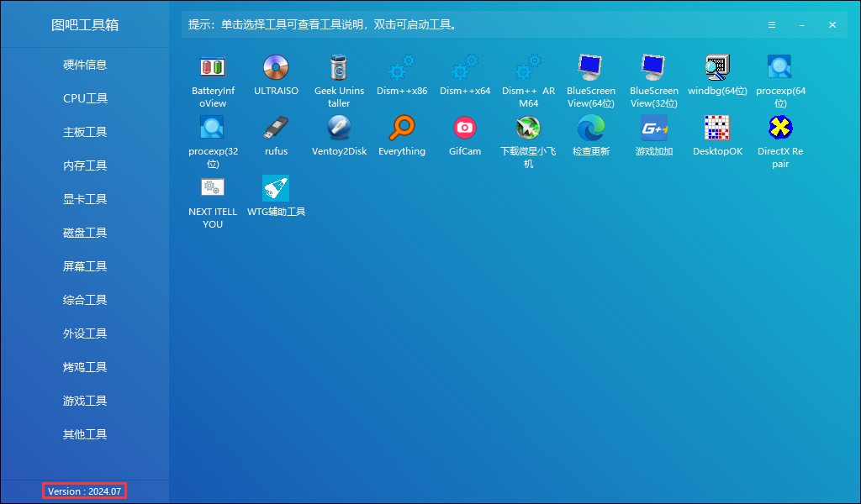Open the WTG辅助工具
The height and width of the screenshot is (504, 861).
[x=276, y=195]
